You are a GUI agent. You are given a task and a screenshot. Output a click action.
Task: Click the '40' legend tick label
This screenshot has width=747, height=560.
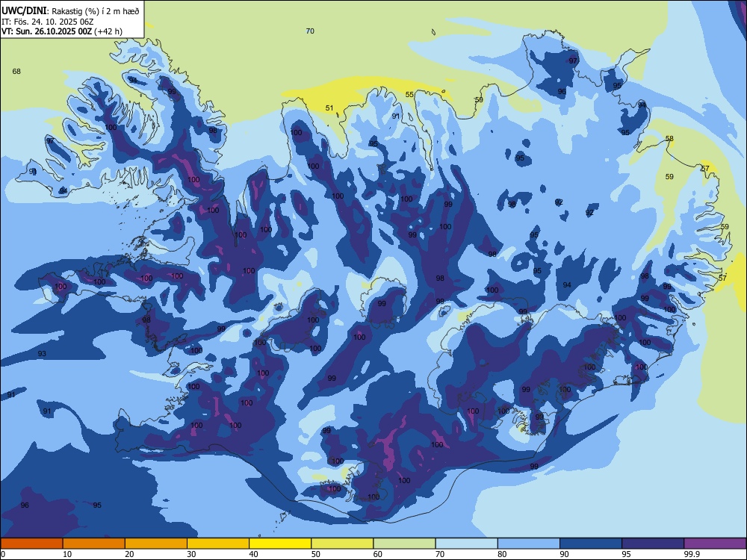pos(253,554)
